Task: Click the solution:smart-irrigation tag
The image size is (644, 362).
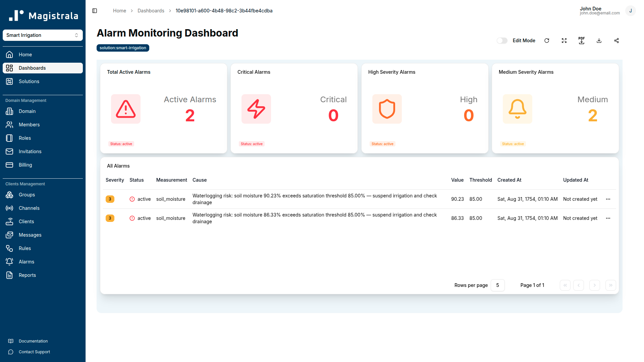Action: [123, 48]
